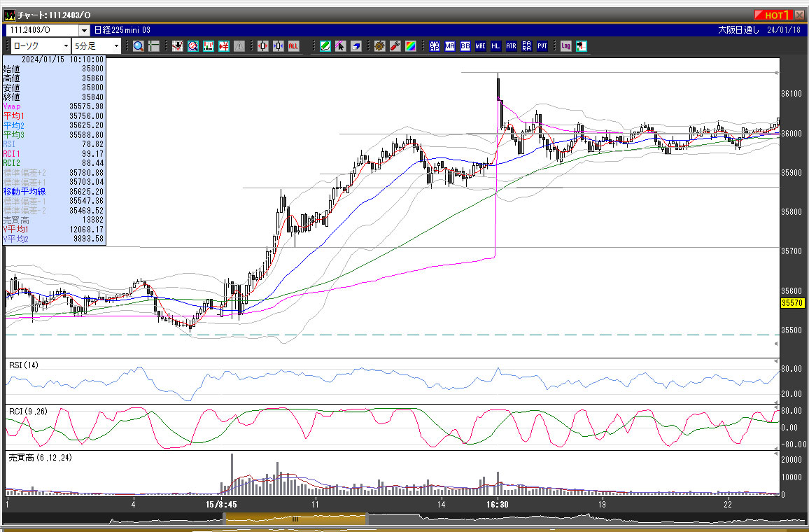Click the 24/01/18 date text

[x=784, y=30]
